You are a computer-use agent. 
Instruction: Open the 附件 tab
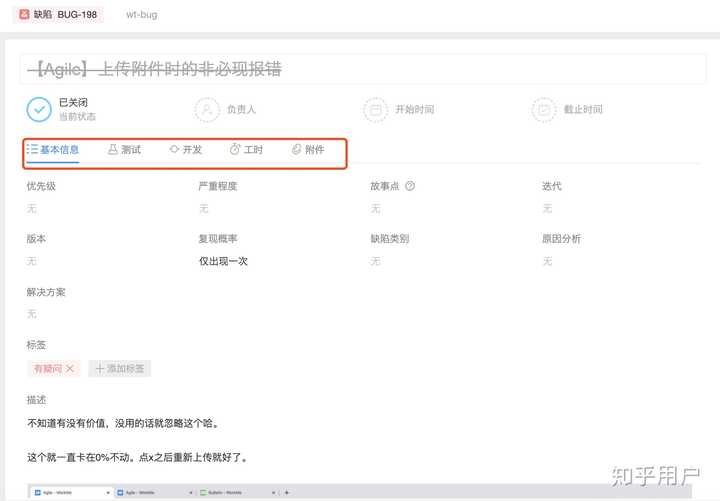[308, 150]
